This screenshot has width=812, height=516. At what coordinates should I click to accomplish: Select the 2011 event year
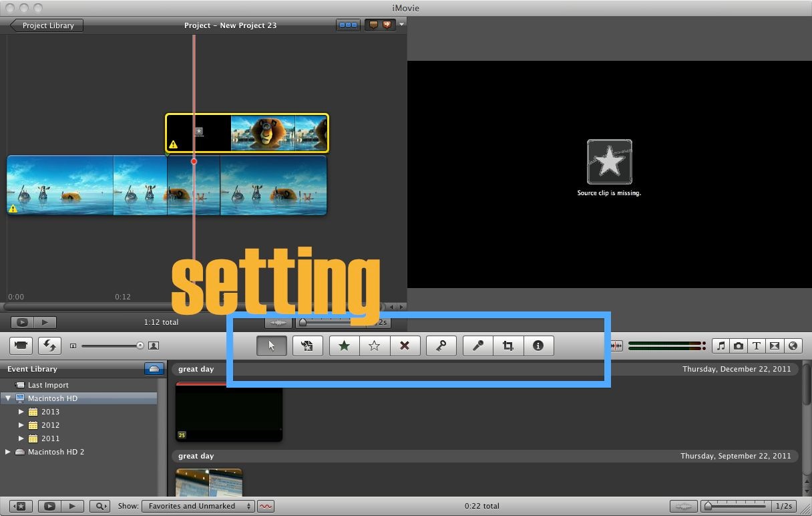(50, 438)
